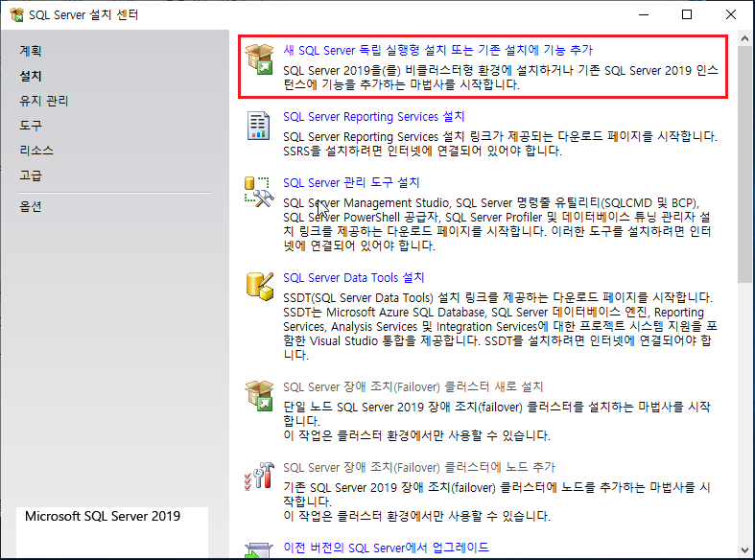Click 장애 조치(Failover) 클러스터 새로 설치 link
The image size is (755, 560).
click(413, 386)
